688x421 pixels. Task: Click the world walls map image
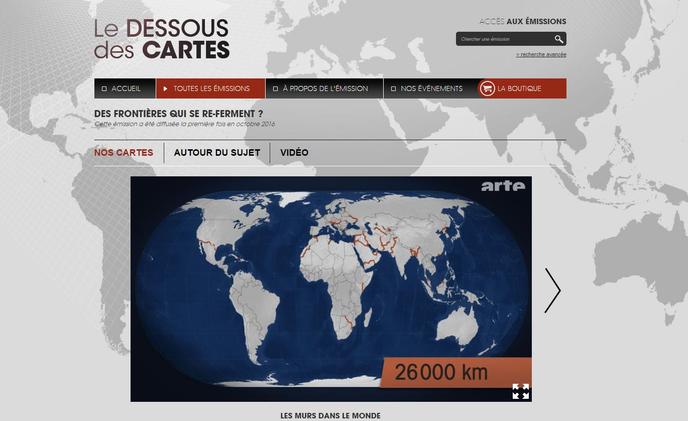click(331, 289)
